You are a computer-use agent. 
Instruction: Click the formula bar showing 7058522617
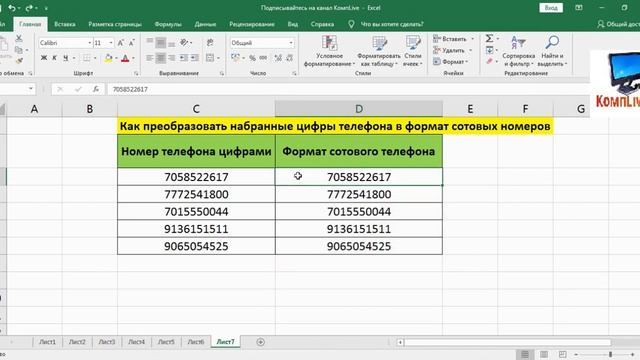(x=347, y=89)
